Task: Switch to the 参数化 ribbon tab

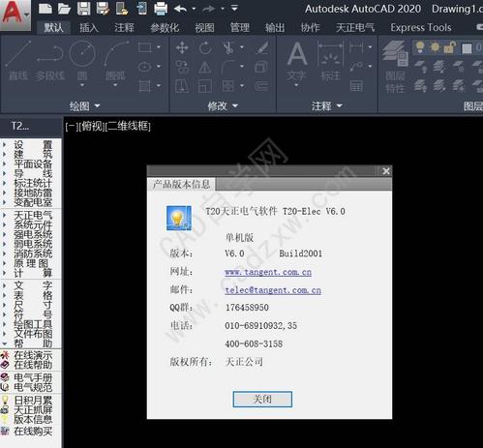Action: [x=165, y=28]
